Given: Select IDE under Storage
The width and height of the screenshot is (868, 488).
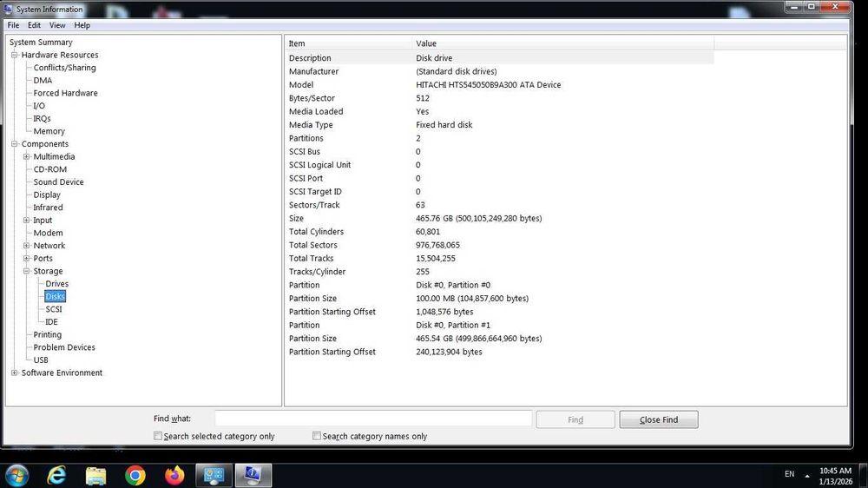Looking at the screenshot, I should tap(51, 322).
